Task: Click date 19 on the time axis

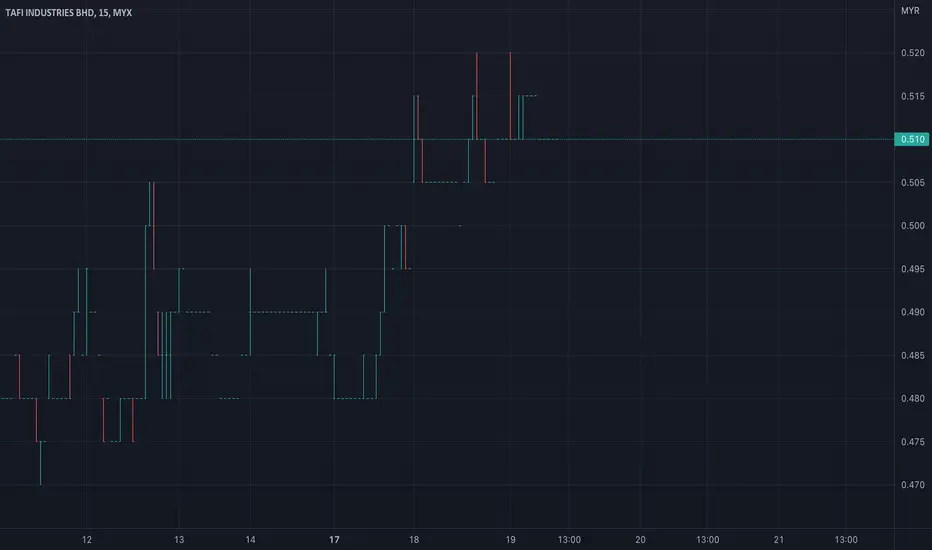Action: (510, 540)
